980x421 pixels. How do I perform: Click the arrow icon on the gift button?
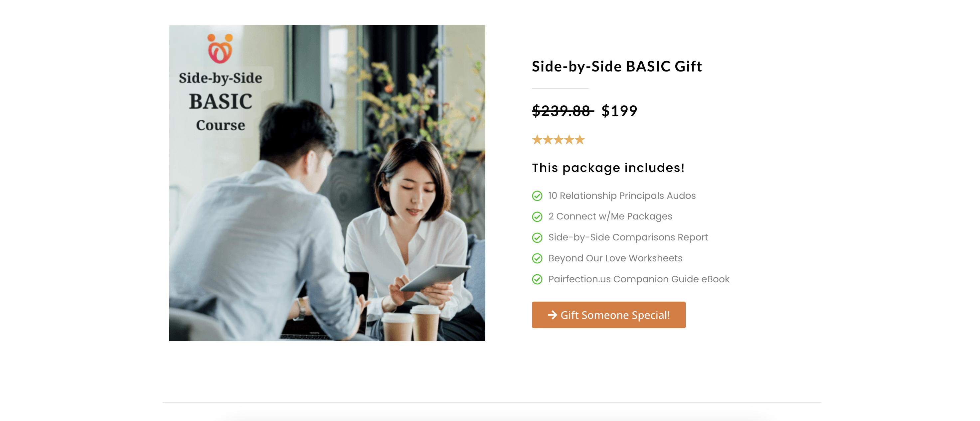click(552, 315)
